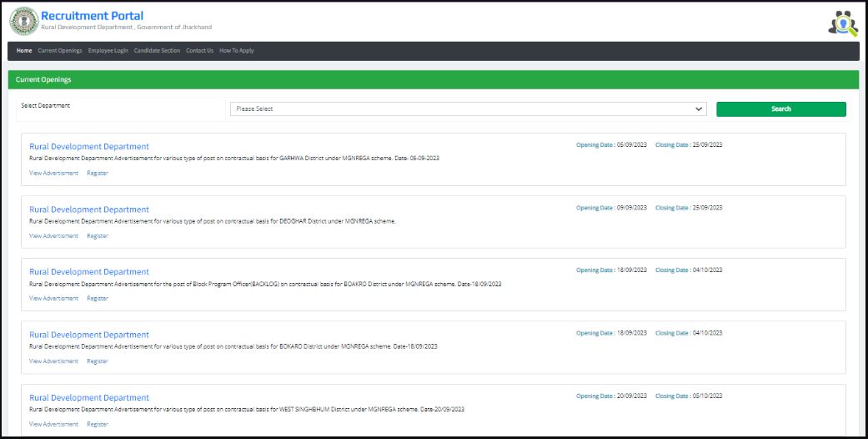The height and width of the screenshot is (439, 868).
Task: View Advertisement for WEST SINGHBHUM District
Action: click(53, 424)
